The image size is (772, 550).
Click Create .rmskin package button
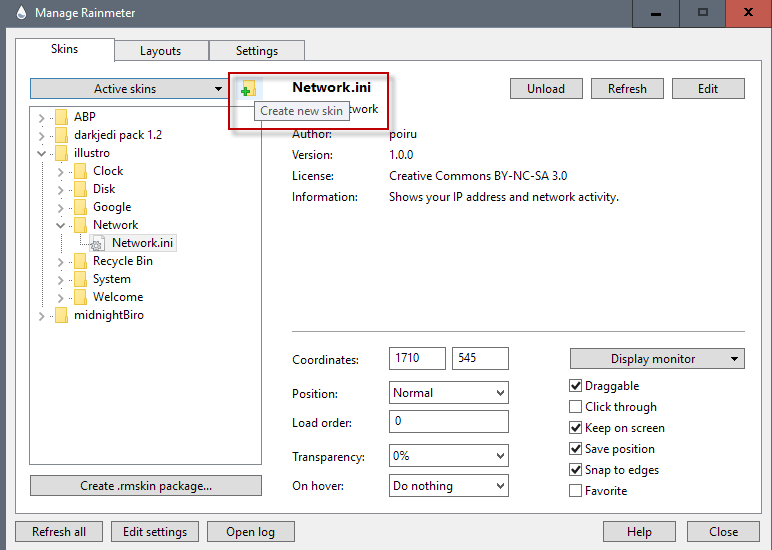click(146, 485)
